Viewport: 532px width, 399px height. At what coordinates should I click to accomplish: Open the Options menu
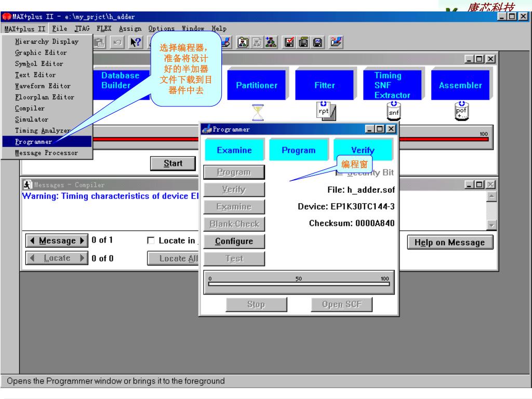pyautogui.click(x=162, y=29)
